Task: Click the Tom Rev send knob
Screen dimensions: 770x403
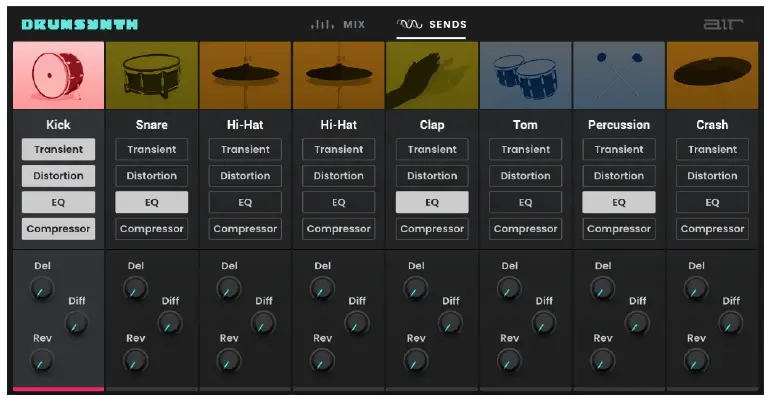Action: tap(509, 361)
